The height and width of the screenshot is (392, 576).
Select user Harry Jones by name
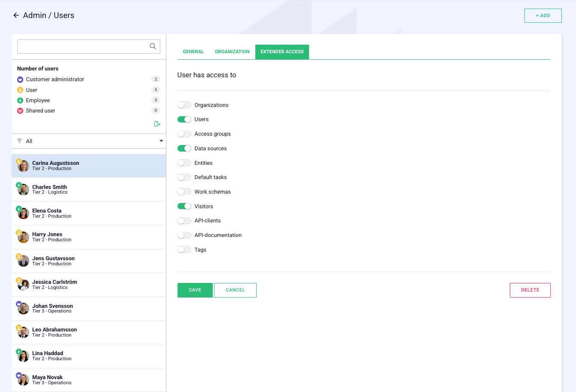(47, 234)
